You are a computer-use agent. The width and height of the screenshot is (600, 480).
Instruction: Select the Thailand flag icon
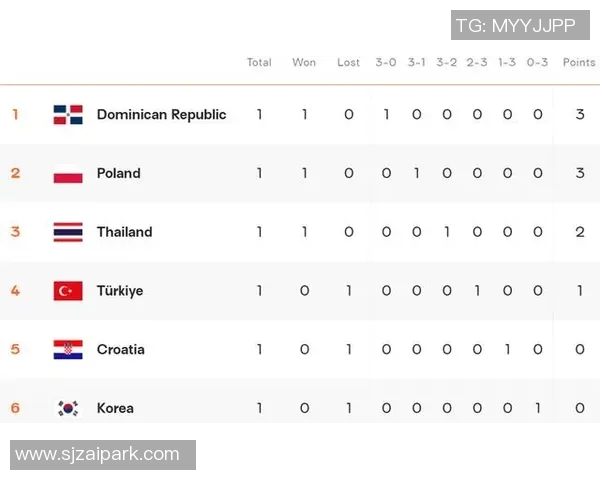(x=68, y=232)
